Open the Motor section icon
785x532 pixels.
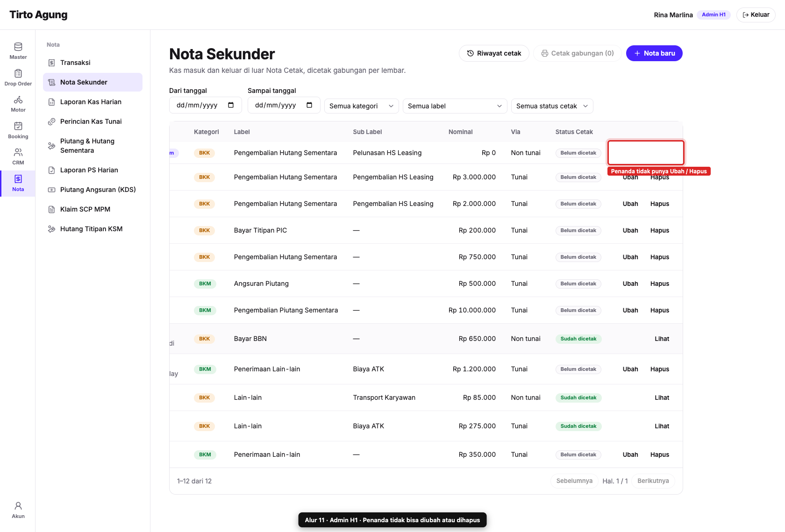18,99
